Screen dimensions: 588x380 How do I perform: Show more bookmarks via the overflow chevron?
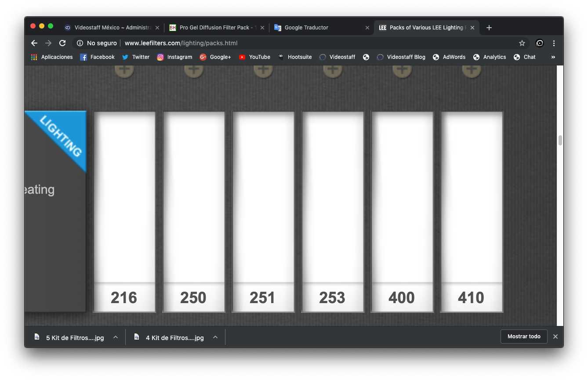pyautogui.click(x=553, y=57)
